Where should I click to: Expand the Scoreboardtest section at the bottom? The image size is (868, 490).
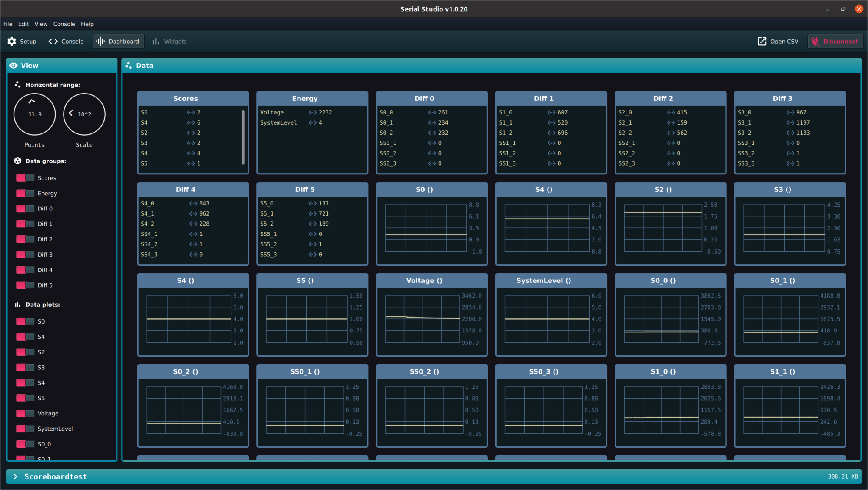[16, 476]
